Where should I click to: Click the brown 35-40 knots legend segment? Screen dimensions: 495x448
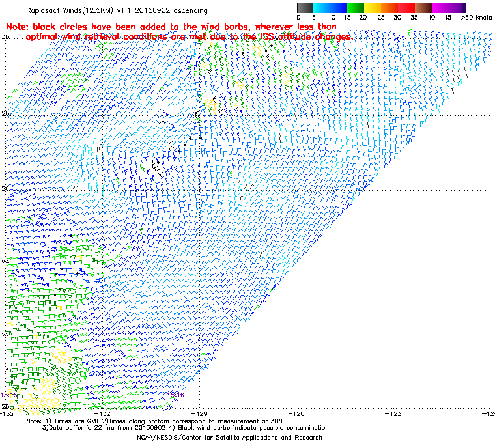click(423, 8)
